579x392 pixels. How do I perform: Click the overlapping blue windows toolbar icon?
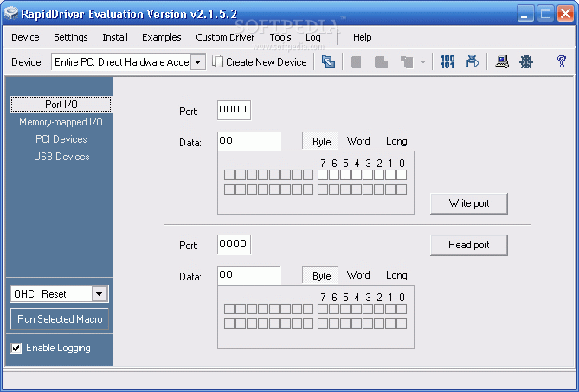click(328, 62)
